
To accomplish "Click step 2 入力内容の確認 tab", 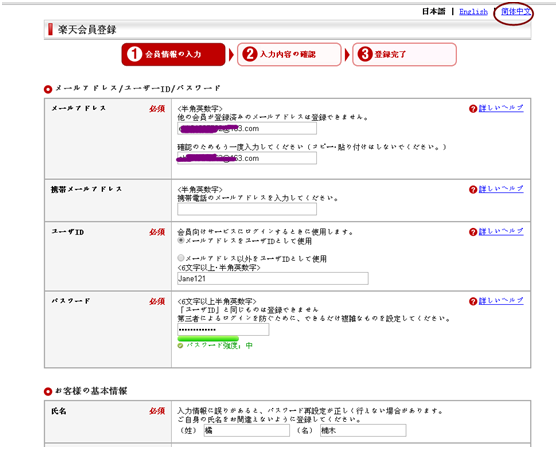I will pos(289,54).
